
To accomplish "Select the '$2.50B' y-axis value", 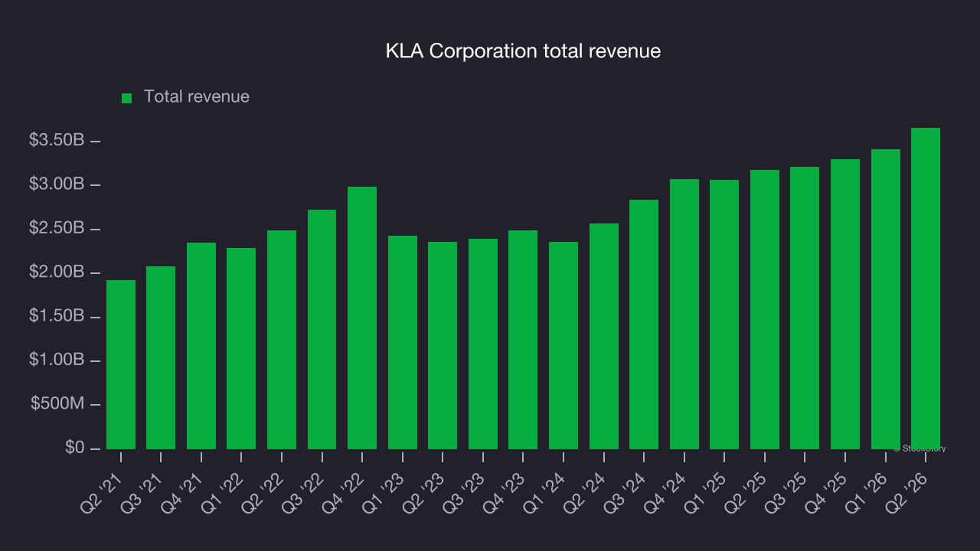I will pos(57,229).
